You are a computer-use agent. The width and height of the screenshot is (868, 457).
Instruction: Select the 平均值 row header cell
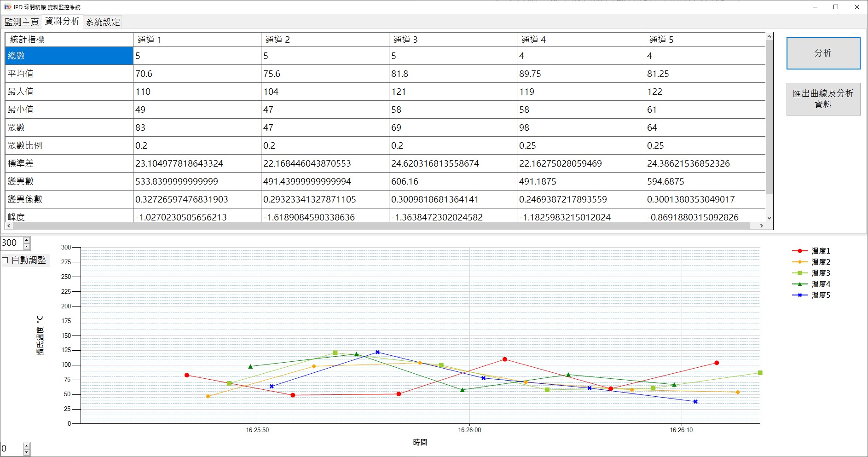(69, 74)
